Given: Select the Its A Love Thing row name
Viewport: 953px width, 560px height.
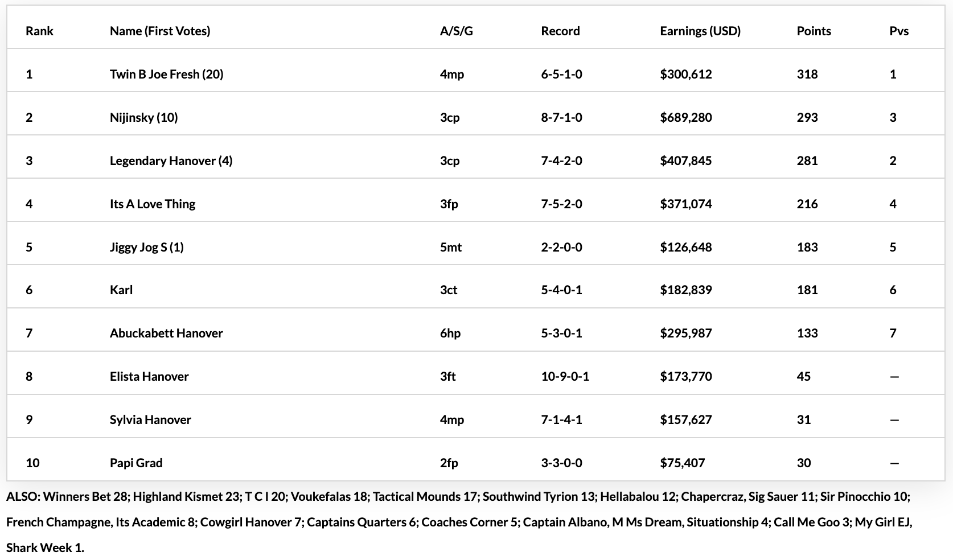Looking at the screenshot, I should [x=153, y=204].
